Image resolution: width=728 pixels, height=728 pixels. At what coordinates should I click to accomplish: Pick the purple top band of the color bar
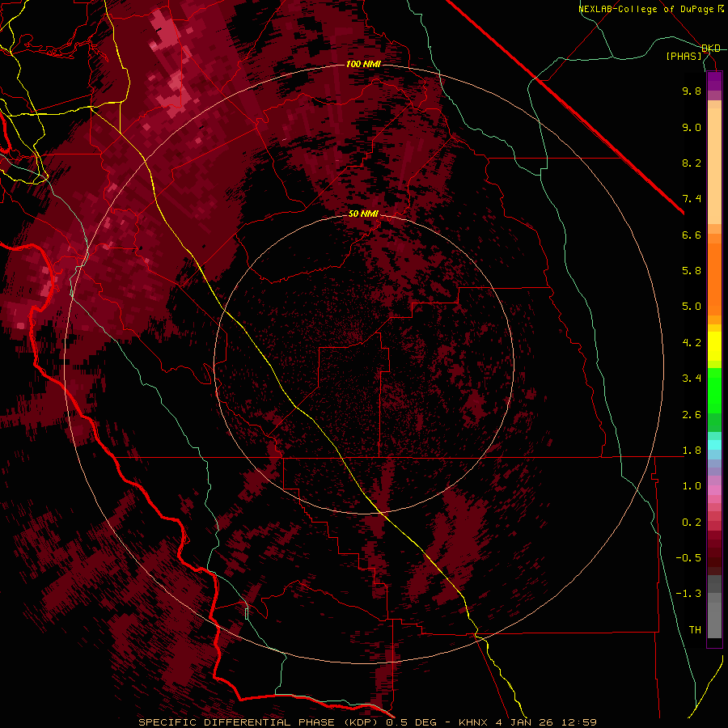(714, 81)
